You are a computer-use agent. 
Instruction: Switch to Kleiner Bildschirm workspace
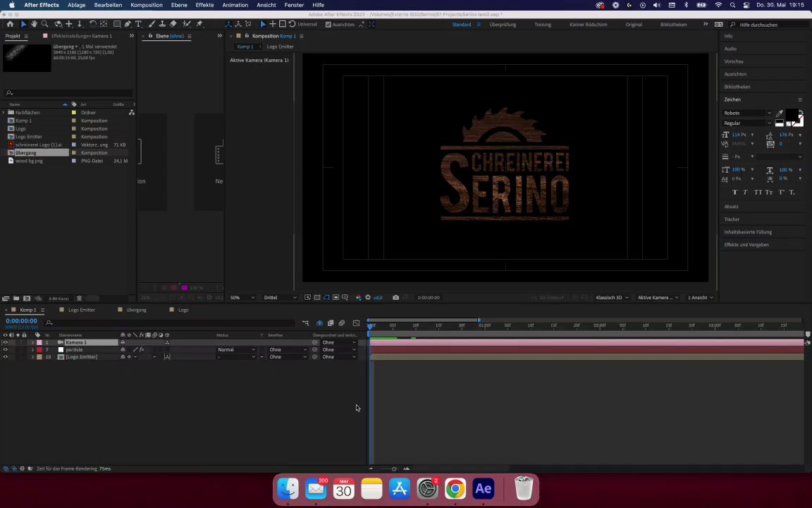[x=588, y=25]
